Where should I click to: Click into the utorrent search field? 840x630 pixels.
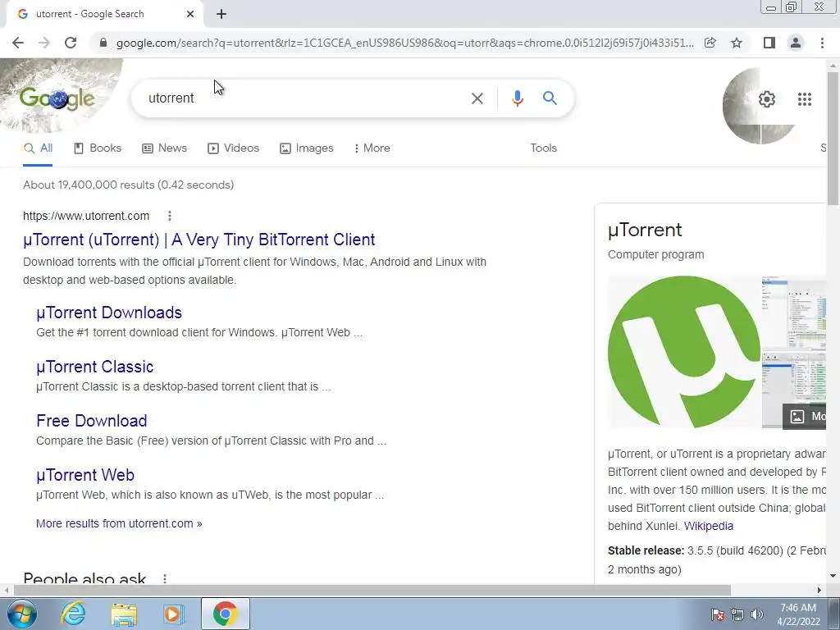pyautogui.click(x=305, y=98)
